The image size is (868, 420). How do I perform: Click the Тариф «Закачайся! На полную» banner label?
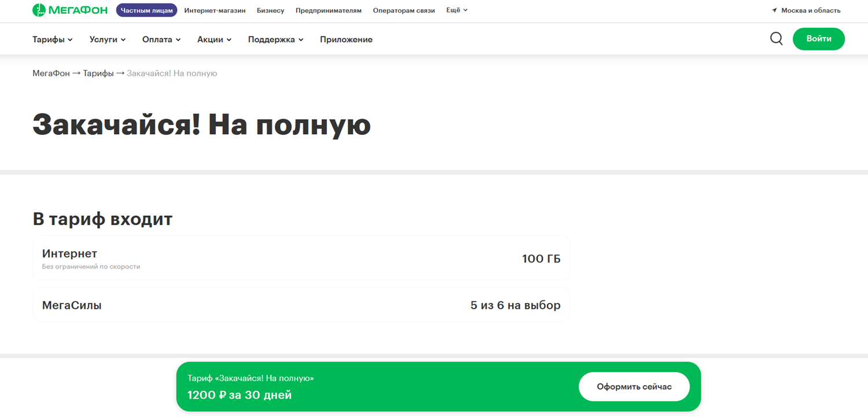pyautogui.click(x=251, y=378)
